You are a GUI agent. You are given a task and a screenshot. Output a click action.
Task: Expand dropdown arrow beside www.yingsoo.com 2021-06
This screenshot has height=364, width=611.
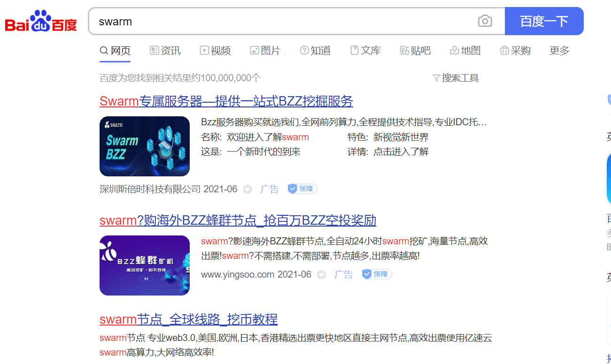[321, 275]
